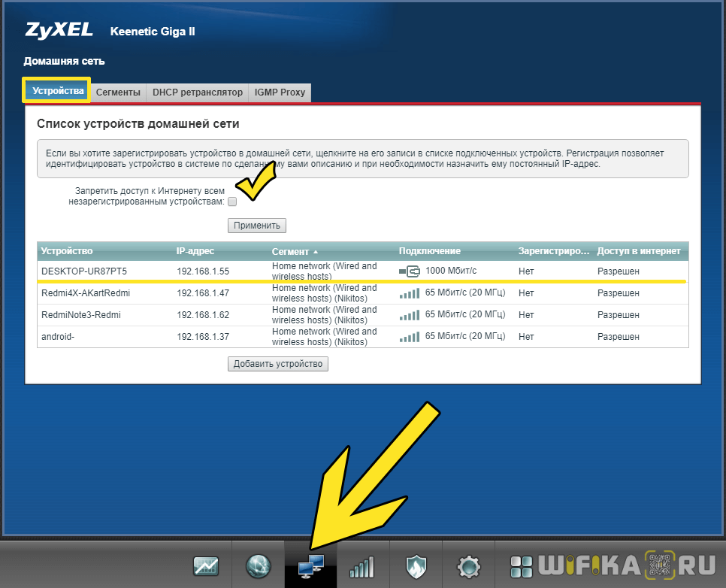Open the System settings gear icon
This screenshot has height=588, width=726.
coord(468,565)
